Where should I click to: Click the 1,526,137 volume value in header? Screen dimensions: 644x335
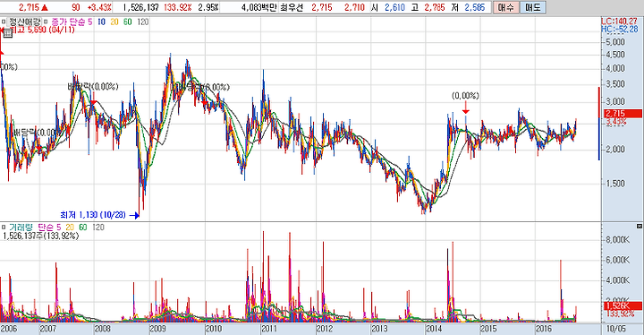[x=141, y=7]
